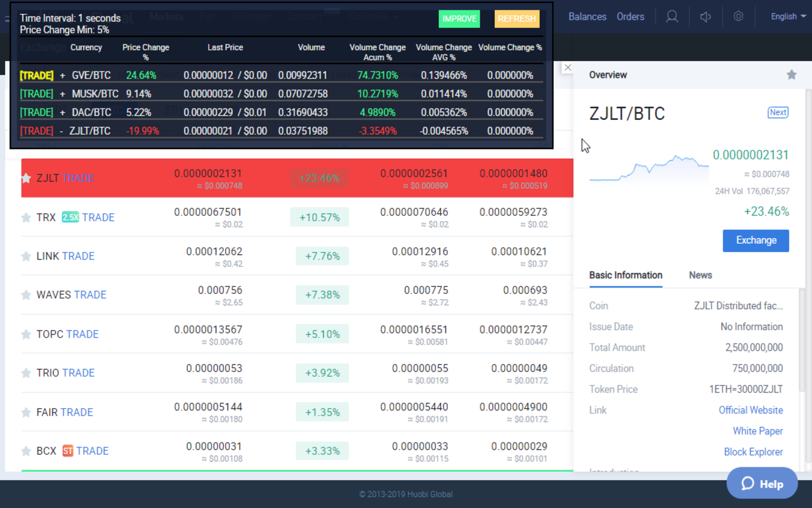This screenshot has width=812, height=508.
Task: Open the Official Website link
Action: tap(750, 410)
